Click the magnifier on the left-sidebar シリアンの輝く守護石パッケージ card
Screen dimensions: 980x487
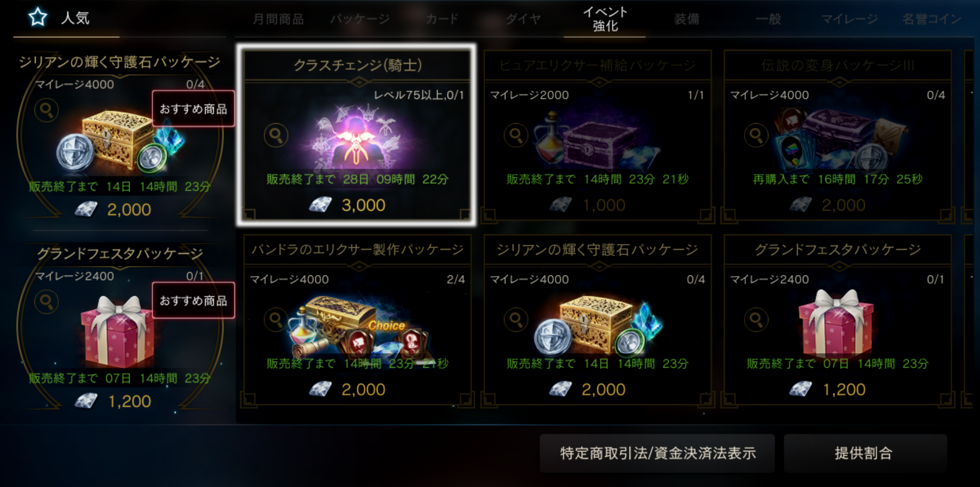[x=46, y=110]
